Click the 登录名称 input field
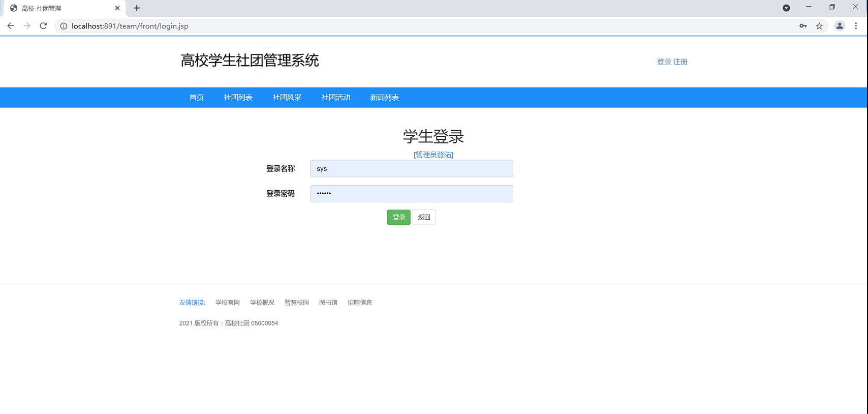The width and height of the screenshot is (868, 414). [411, 169]
